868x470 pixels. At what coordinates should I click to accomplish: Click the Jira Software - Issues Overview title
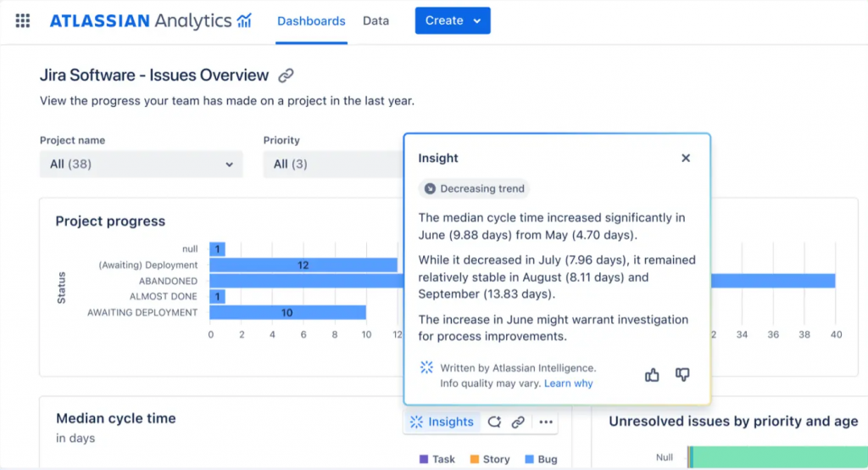tap(154, 76)
